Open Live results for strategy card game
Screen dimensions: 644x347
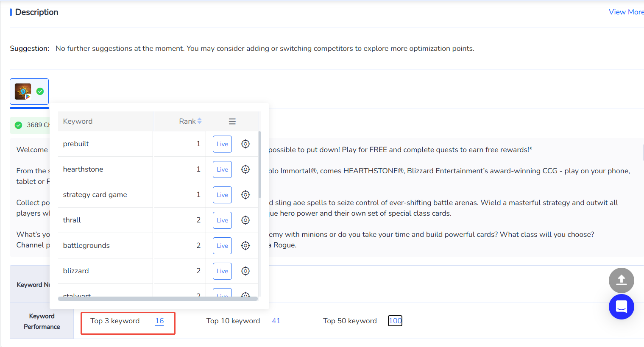tap(222, 195)
